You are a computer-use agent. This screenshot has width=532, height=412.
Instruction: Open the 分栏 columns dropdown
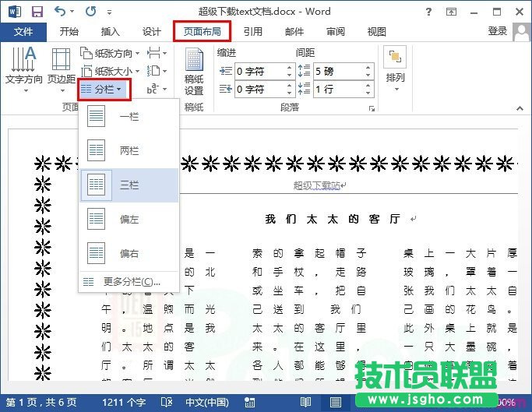[103, 90]
